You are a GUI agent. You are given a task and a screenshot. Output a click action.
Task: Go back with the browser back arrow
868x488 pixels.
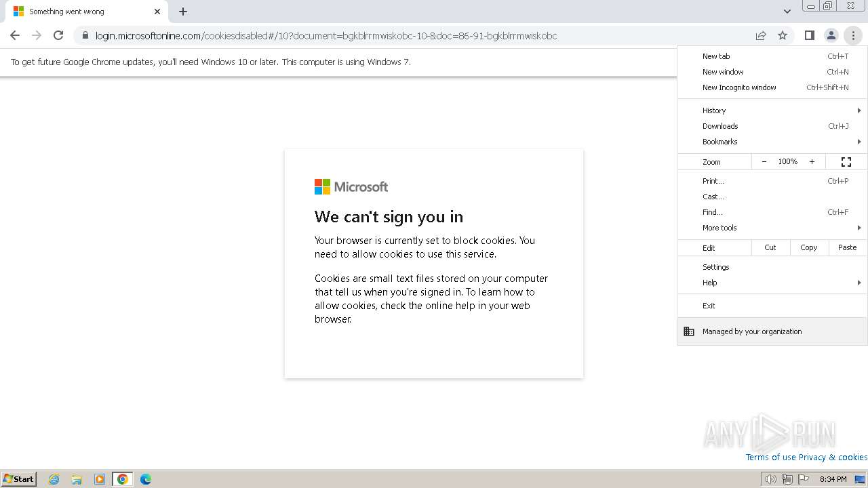coord(15,35)
